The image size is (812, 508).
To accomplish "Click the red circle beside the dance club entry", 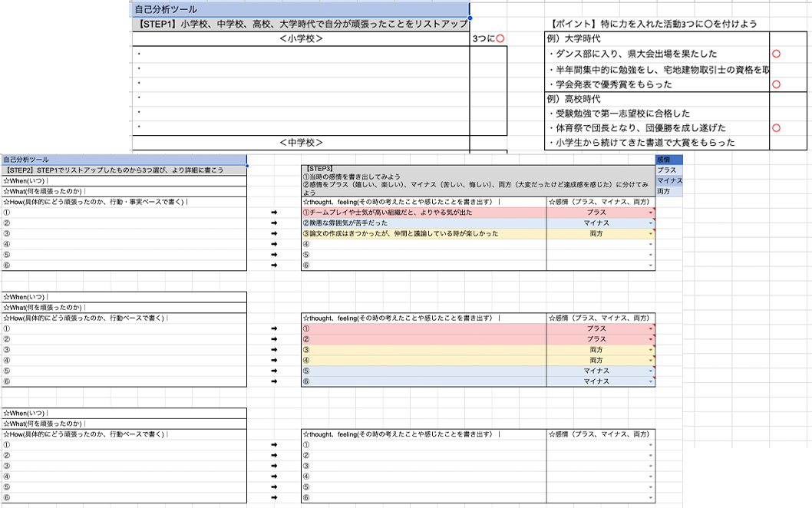I will click(x=776, y=54).
